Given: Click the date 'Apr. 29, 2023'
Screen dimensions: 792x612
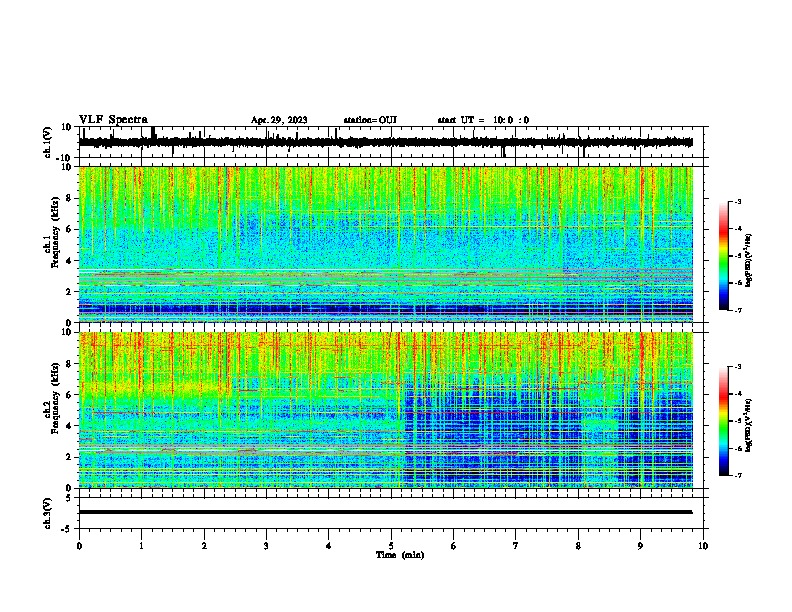Looking at the screenshot, I should [x=279, y=120].
